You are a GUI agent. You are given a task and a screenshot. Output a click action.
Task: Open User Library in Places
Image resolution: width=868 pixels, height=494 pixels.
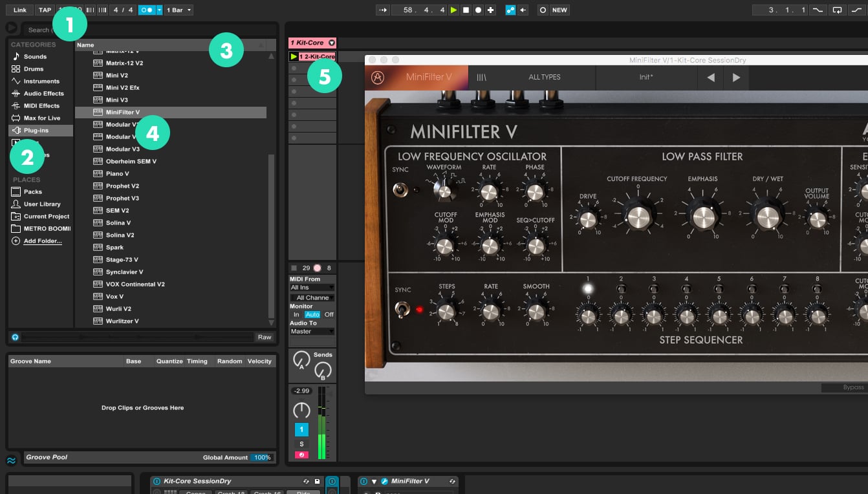coord(42,204)
